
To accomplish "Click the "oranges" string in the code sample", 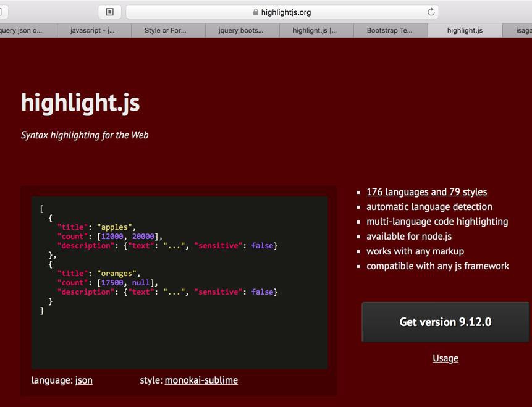I will pyautogui.click(x=116, y=274).
